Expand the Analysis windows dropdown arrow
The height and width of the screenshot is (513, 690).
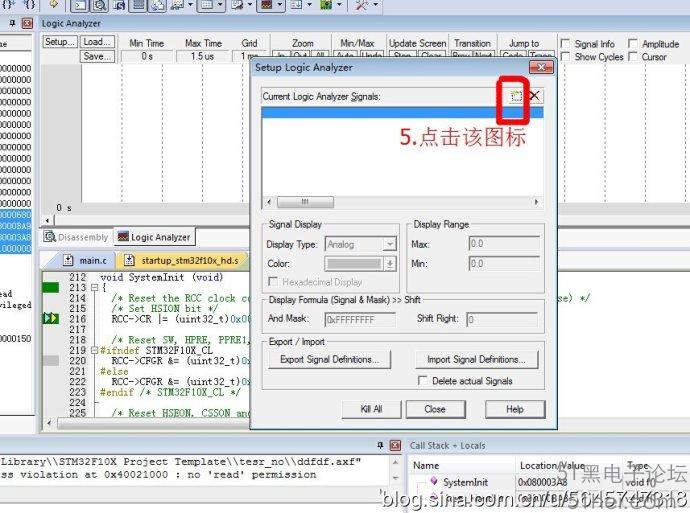point(279,5)
